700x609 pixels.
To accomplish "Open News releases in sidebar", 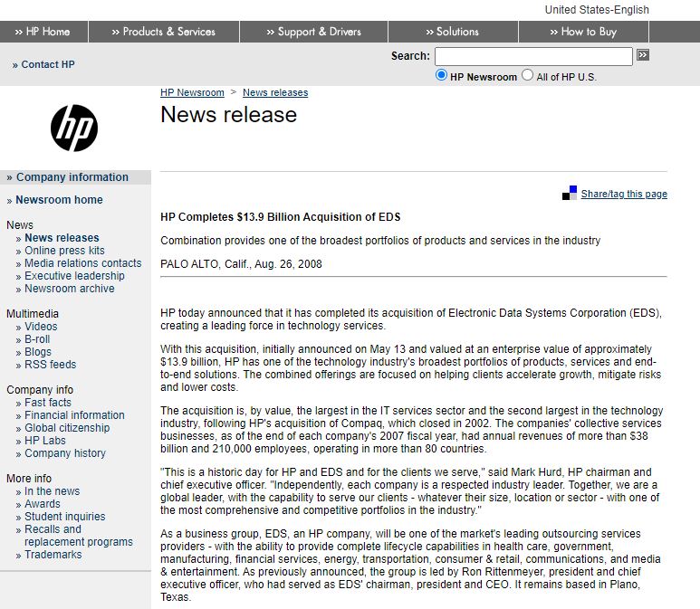I will (62, 238).
